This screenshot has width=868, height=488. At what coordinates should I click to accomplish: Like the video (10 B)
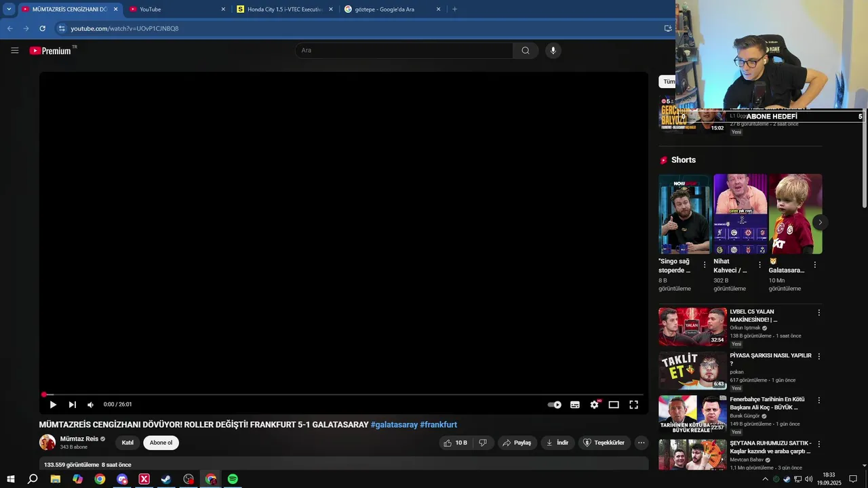456,443
